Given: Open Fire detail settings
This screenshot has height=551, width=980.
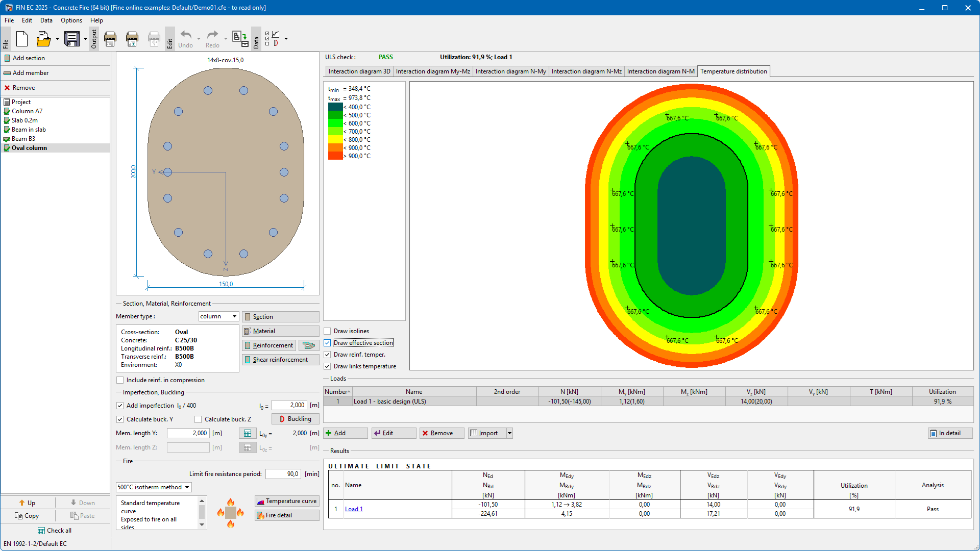Looking at the screenshot, I should point(287,515).
